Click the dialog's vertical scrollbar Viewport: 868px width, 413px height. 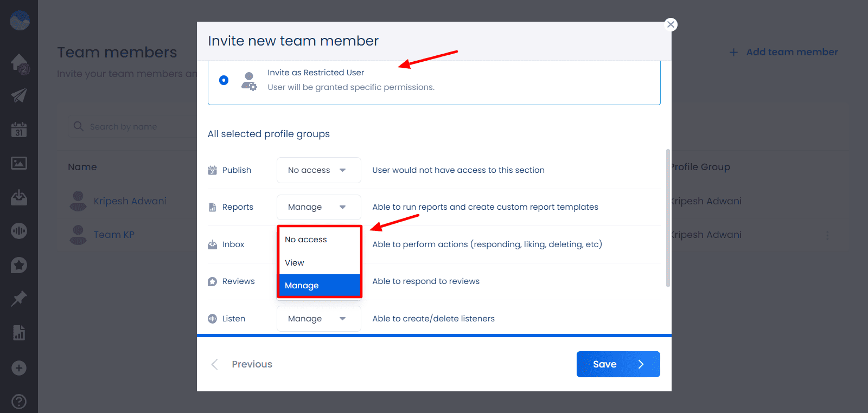pos(668,217)
